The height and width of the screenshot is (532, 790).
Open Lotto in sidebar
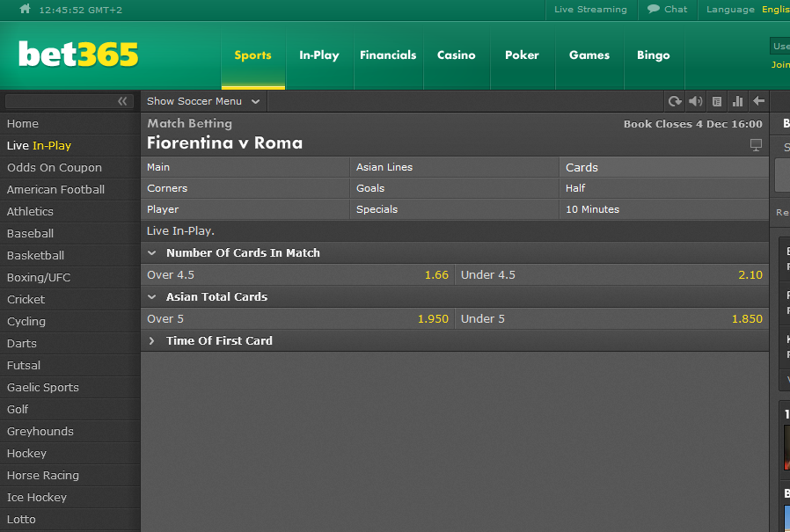(x=70, y=520)
